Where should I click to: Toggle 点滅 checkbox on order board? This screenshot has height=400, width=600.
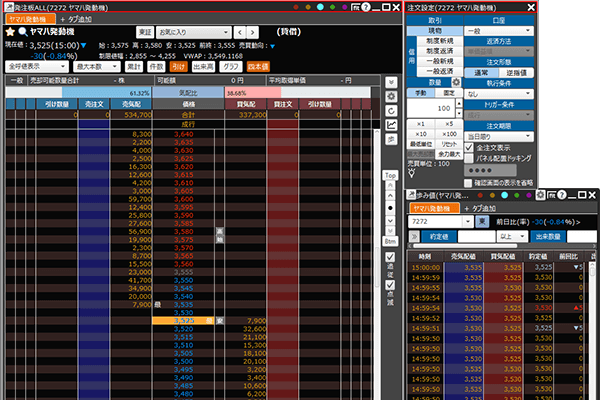coord(390,285)
